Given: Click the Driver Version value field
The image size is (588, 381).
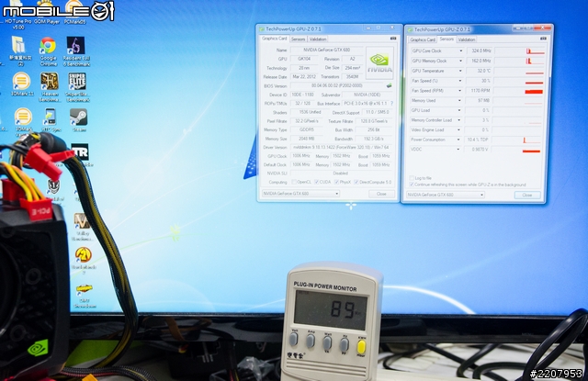Looking at the screenshot, I should [342, 148].
